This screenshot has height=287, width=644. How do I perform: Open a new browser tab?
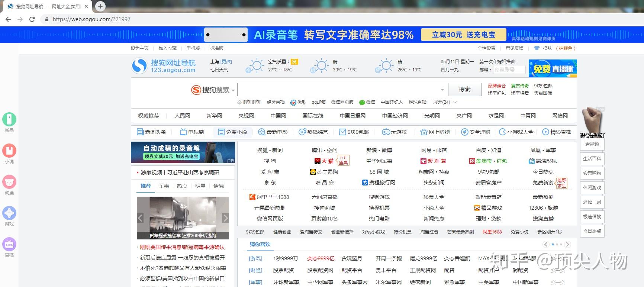pyautogui.click(x=100, y=6)
